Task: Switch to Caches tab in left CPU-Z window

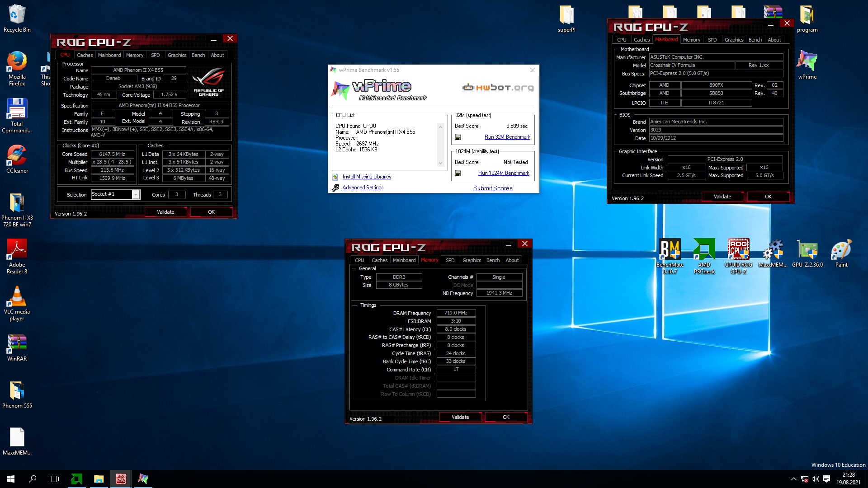Action: pyautogui.click(x=85, y=55)
